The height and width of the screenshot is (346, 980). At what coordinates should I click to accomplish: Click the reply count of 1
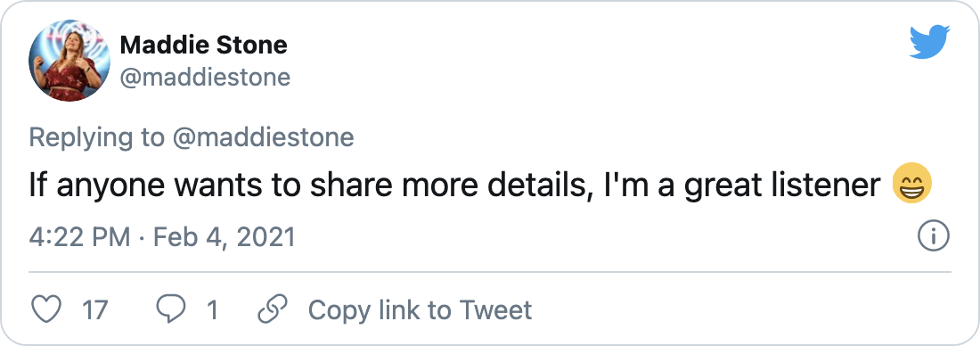(213, 309)
